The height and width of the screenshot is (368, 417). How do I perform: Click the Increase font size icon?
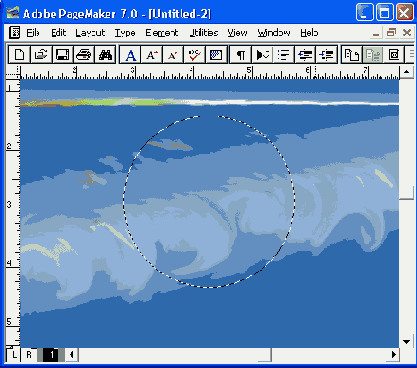click(x=152, y=55)
